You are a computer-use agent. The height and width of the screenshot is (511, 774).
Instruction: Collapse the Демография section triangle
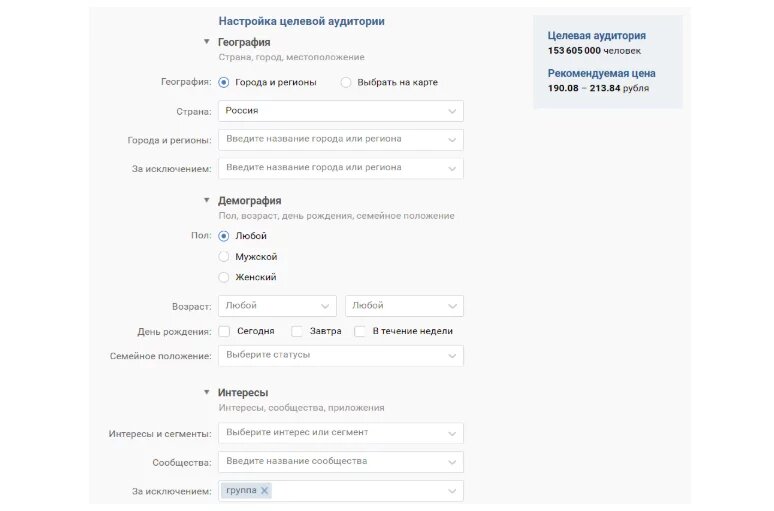pyautogui.click(x=207, y=200)
